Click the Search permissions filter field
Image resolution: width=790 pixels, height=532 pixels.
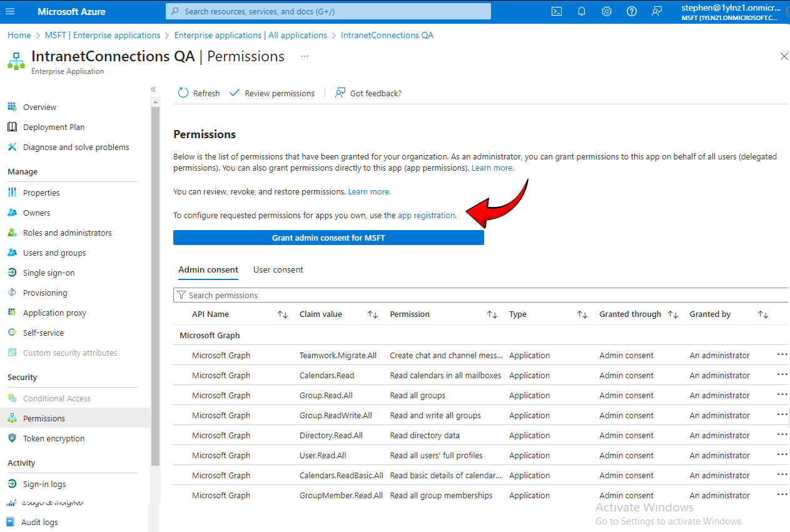tap(480, 295)
